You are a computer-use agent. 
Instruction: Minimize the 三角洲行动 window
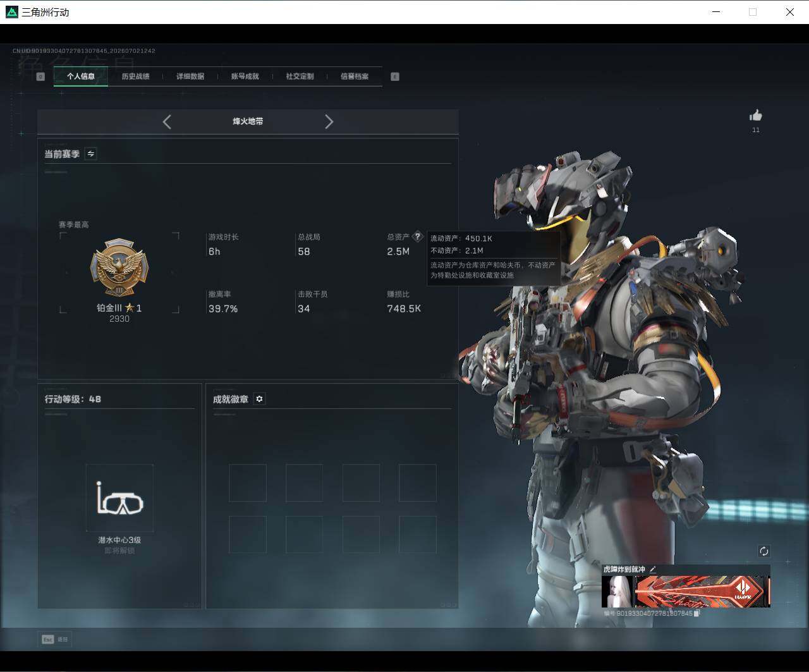click(717, 12)
